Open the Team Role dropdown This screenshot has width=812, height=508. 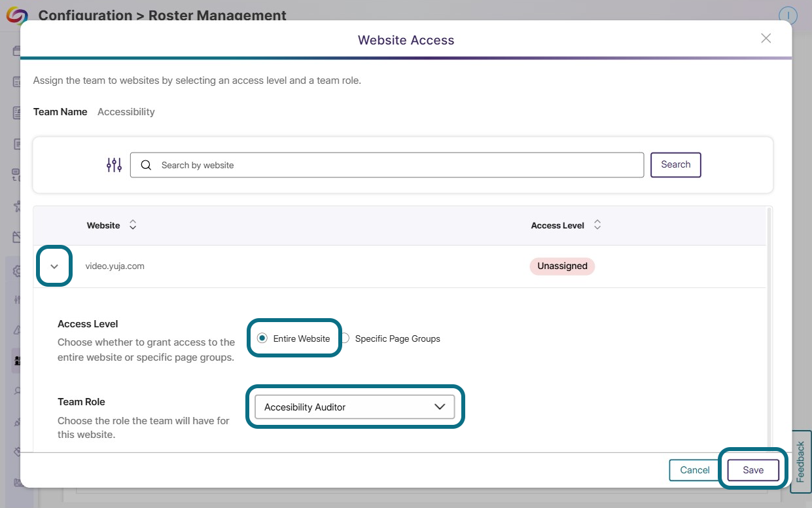pos(355,407)
